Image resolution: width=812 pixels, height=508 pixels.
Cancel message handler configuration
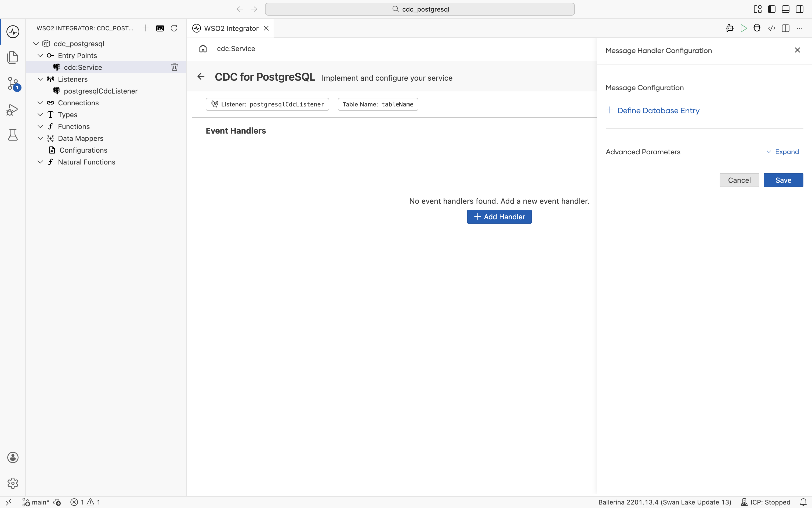coord(739,180)
